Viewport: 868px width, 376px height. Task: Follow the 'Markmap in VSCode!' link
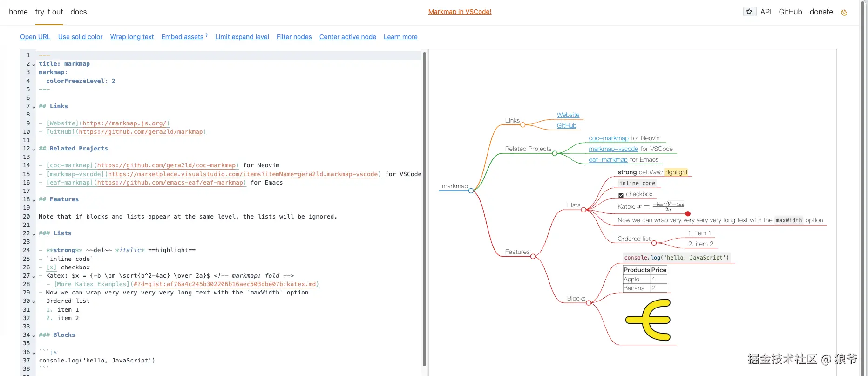[x=460, y=12]
